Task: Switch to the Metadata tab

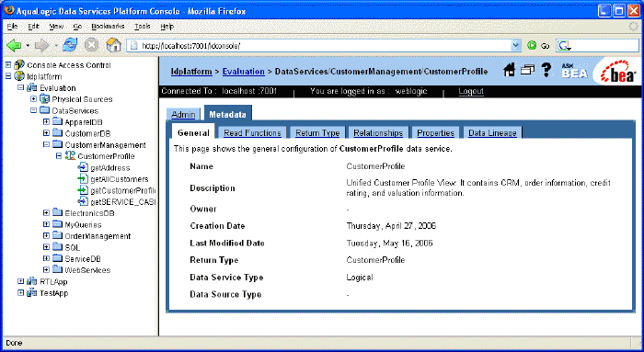Action: click(x=227, y=115)
